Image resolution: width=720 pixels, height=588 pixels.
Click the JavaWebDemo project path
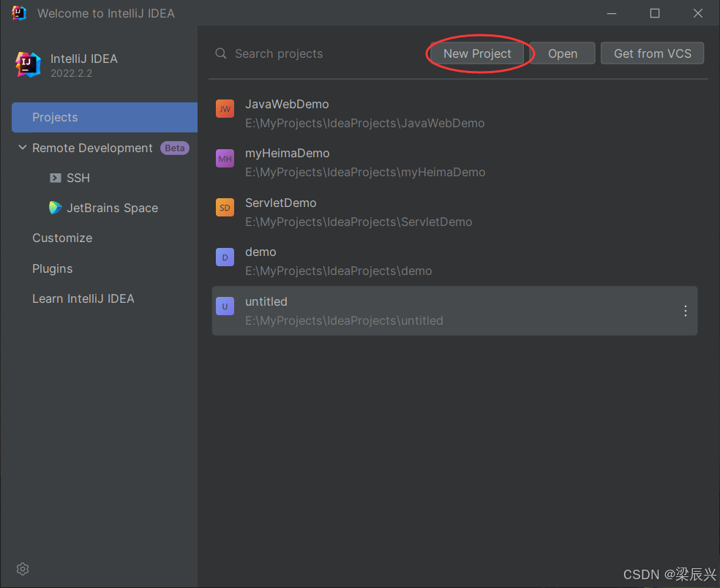point(364,123)
